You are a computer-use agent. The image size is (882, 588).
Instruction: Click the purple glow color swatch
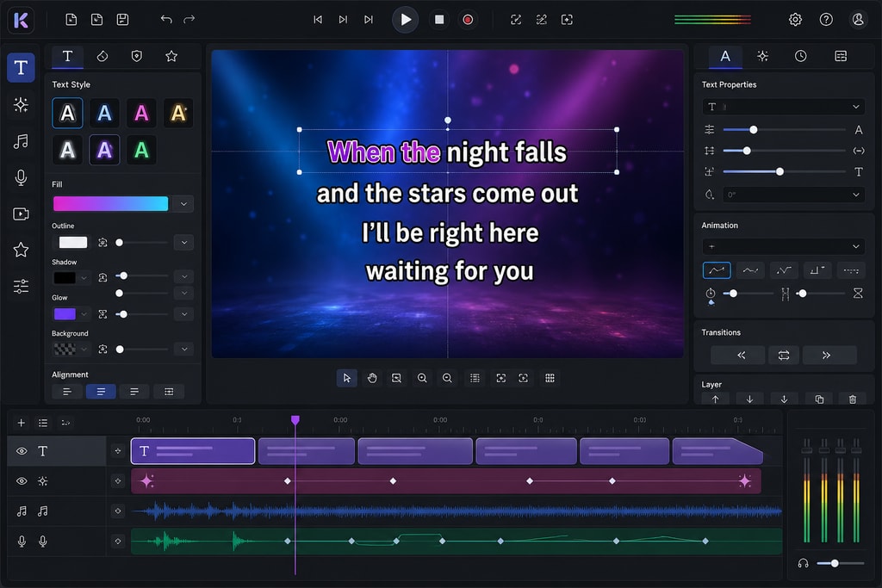tap(65, 314)
